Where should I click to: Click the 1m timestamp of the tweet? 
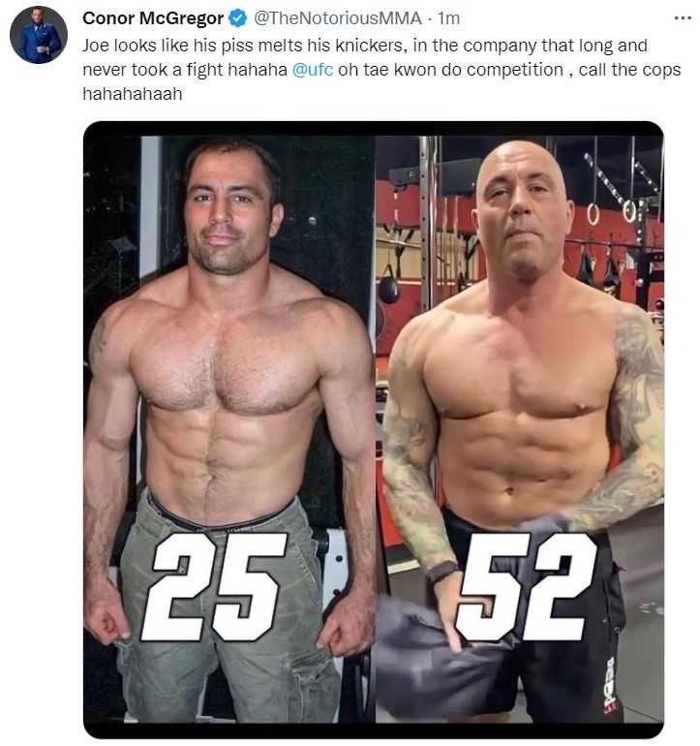448,18
